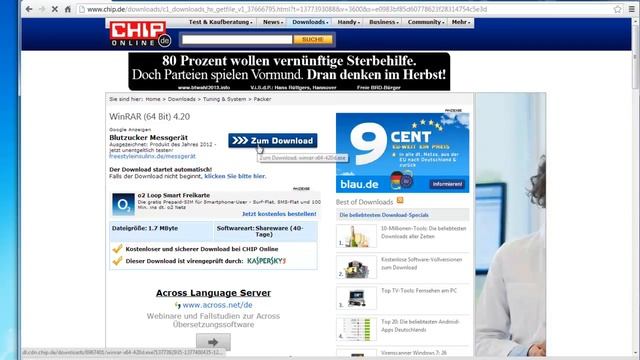The width and height of the screenshot is (640, 360).
Task: Open the Top 20 Android-Apps thumbnail
Action: [356, 329]
